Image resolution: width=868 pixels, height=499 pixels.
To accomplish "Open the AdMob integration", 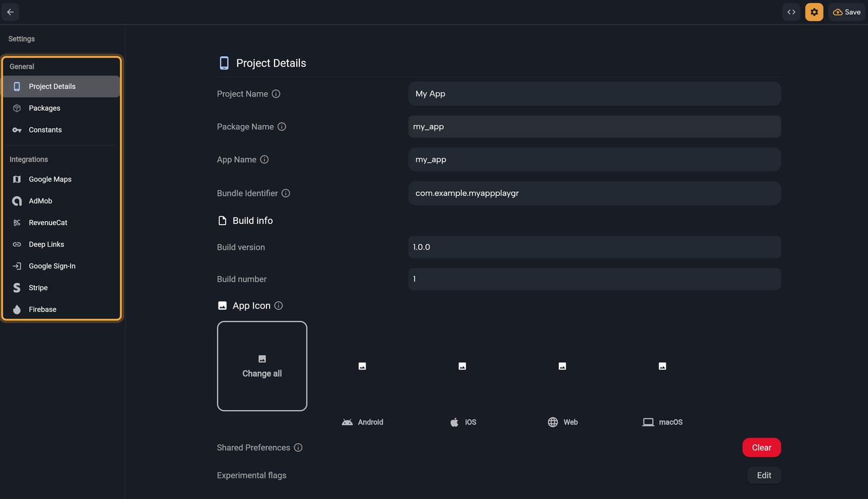I will [x=61, y=201].
